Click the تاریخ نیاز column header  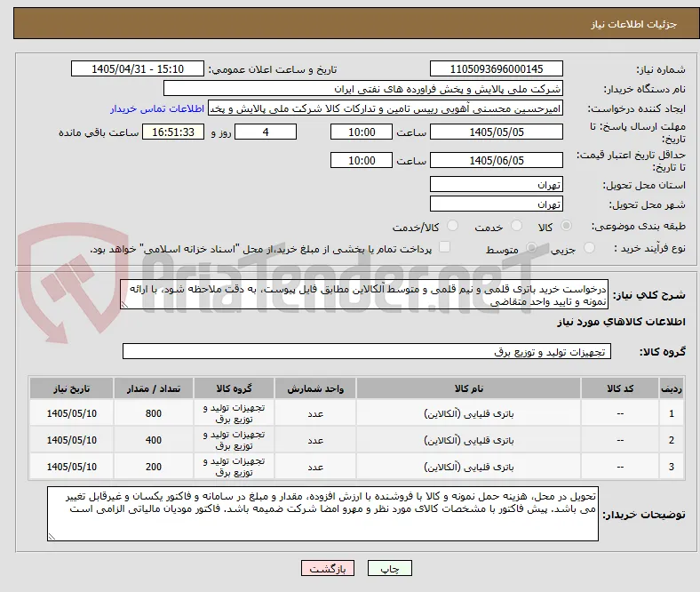tap(71, 388)
